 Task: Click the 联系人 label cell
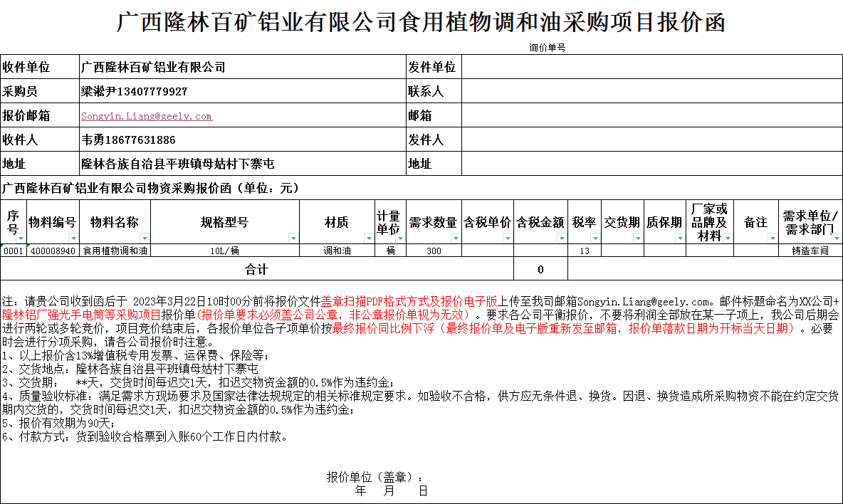(x=434, y=91)
